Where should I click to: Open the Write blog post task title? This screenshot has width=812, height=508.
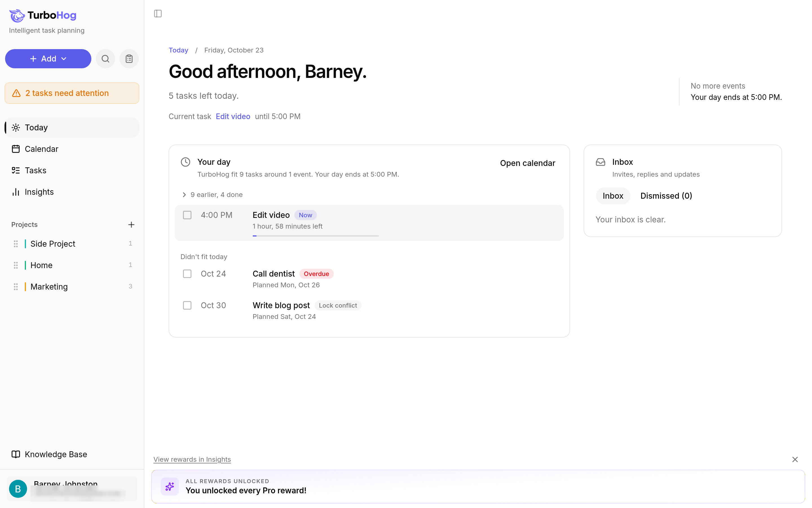tap(281, 305)
